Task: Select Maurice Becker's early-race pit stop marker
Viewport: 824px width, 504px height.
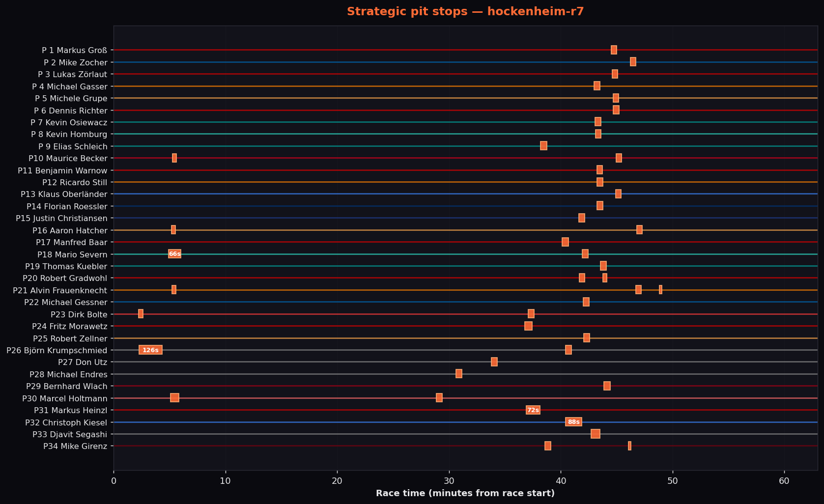Action: pos(174,158)
